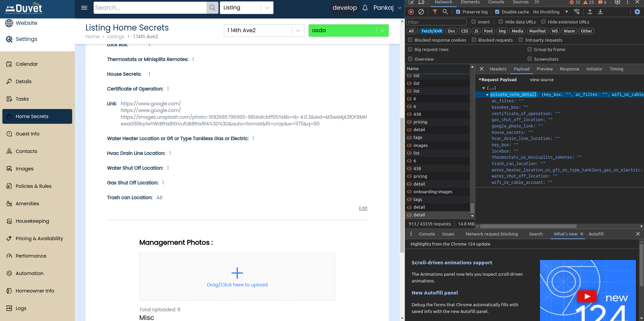Open the green asda status dropdown
Screen dimensions: 644x321
pyautogui.click(x=382, y=31)
